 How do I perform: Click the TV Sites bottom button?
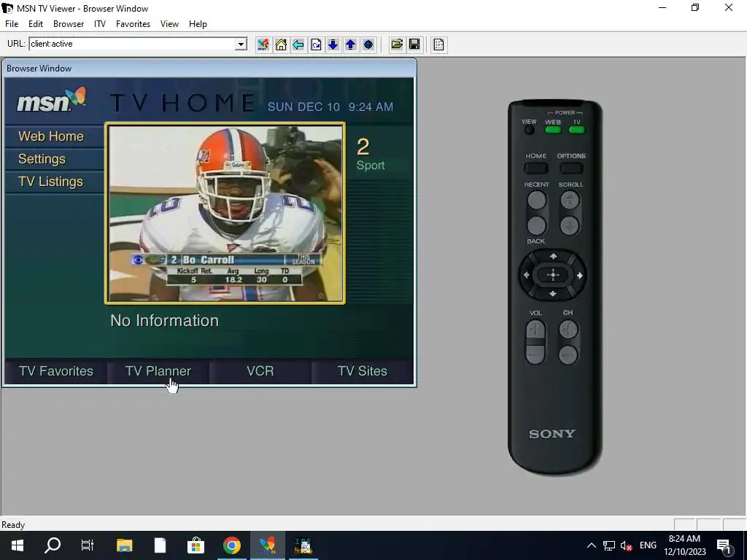click(362, 371)
